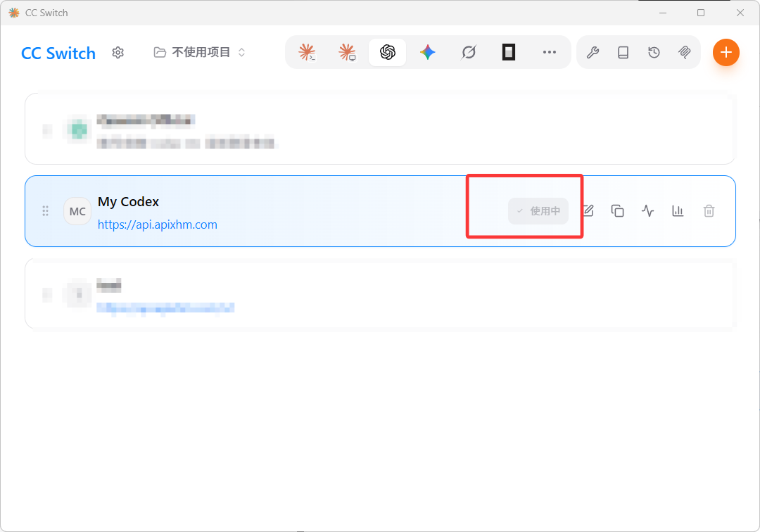View usage chart for My Codex

click(x=678, y=211)
